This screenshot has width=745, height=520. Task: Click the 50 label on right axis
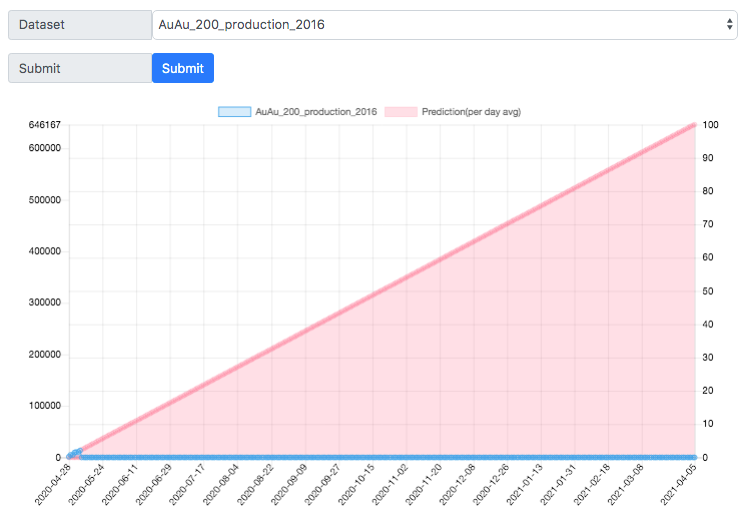point(708,291)
